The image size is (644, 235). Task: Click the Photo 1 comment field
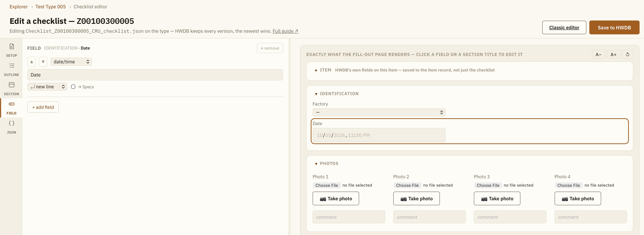(348, 217)
